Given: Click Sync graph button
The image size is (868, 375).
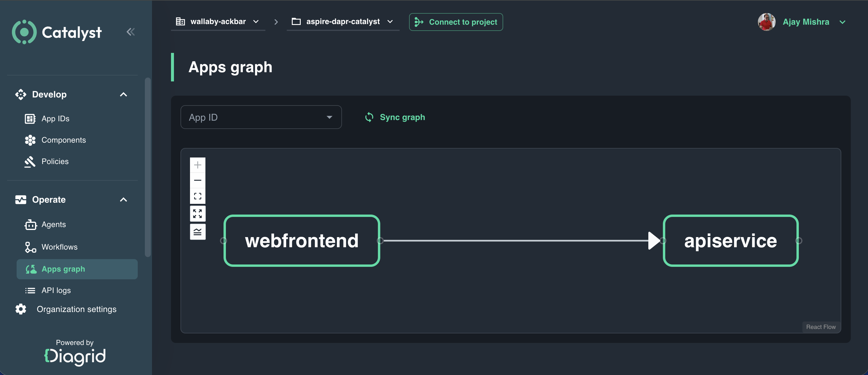Looking at the screenshot, I should (395, 117).
